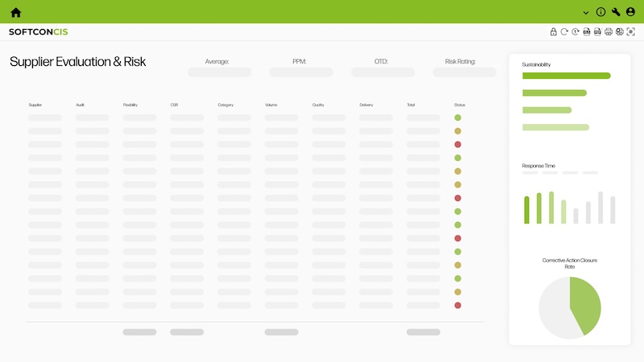644x362 pixels.
Task: Click the Sustainability chart title
Action: [536, 64]
